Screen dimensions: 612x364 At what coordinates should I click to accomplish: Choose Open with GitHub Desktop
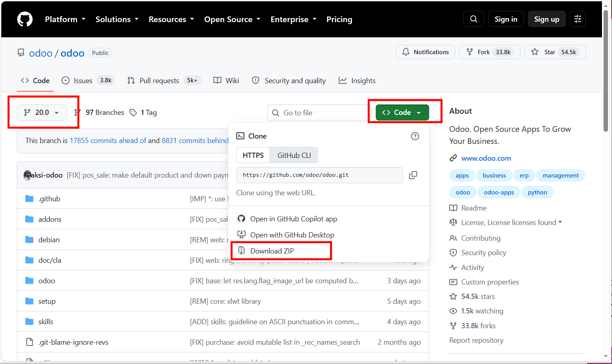(x=292, y=235)
